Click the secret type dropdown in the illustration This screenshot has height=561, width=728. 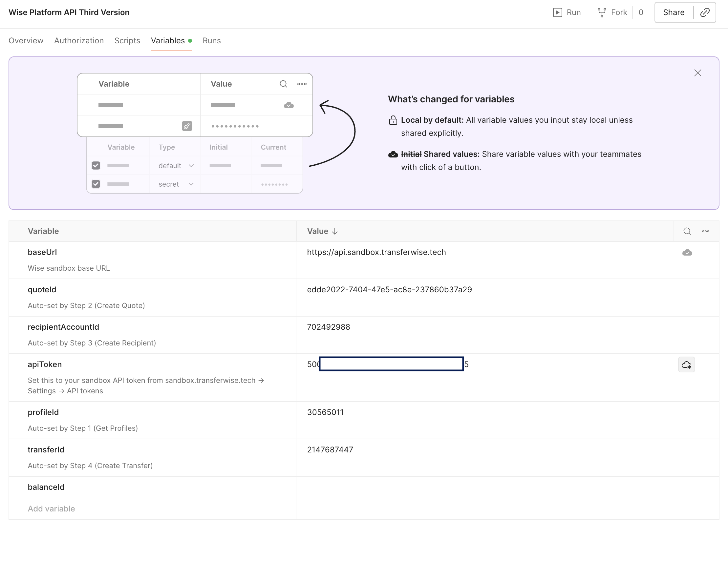176,184
